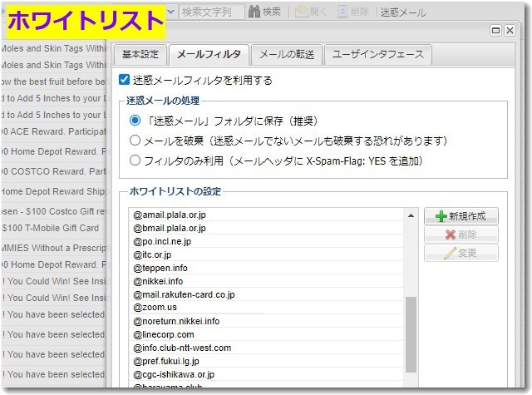Screen dimensions: 532x395
Task: Select @po.incl.ne.jp whitelist entry
Action: tap(266, 241)
